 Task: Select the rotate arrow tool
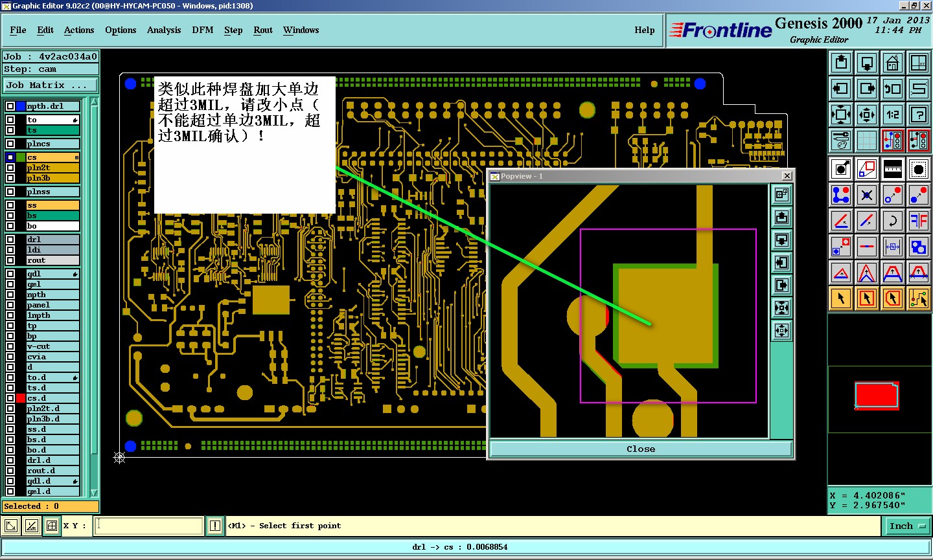(x=893, y=221)
